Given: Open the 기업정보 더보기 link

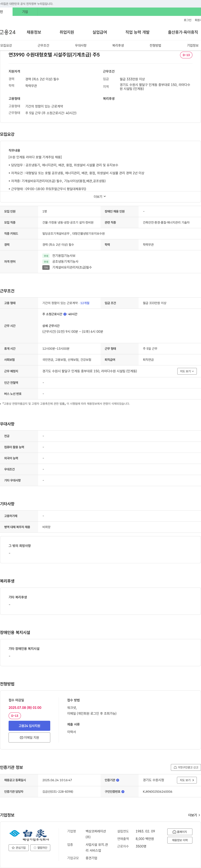Looking at the screenshot, I should tap(194, 815).
